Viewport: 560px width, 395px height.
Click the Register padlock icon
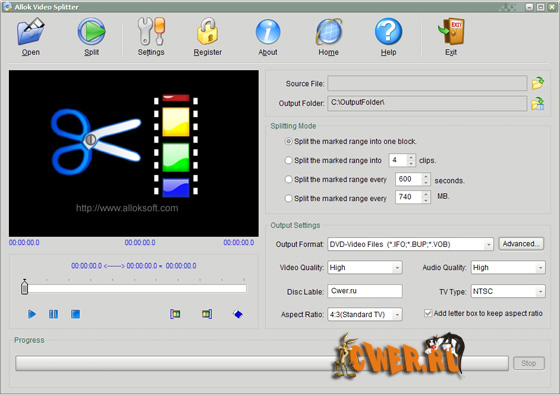pyautogui.click(x=208, y=32)
